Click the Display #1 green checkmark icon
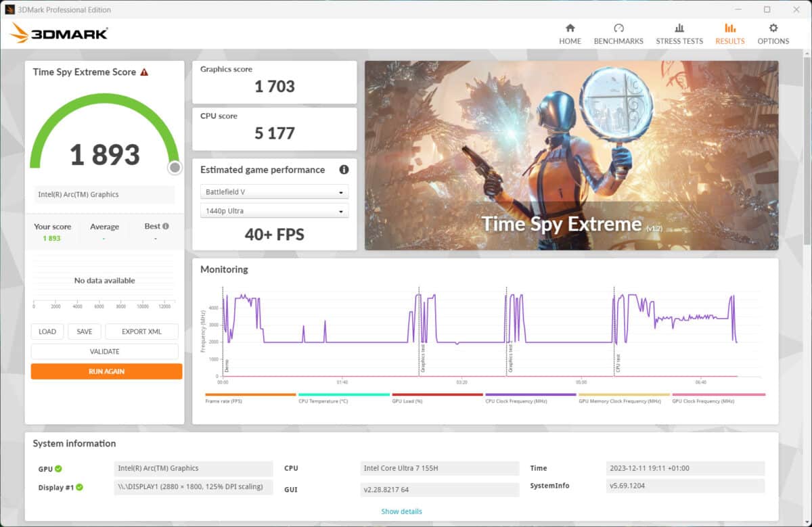The height and width of the screenshot is (527, 812). [80, 487]
